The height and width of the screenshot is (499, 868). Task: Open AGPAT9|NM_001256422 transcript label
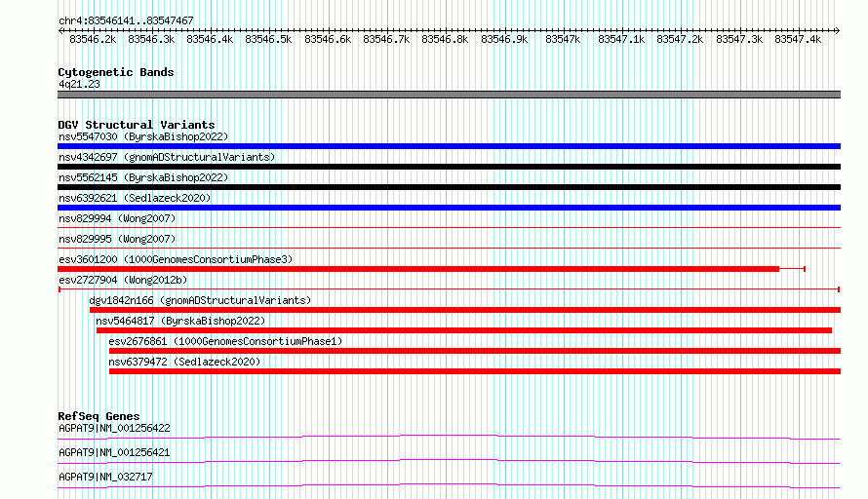[x=114, y=428]
